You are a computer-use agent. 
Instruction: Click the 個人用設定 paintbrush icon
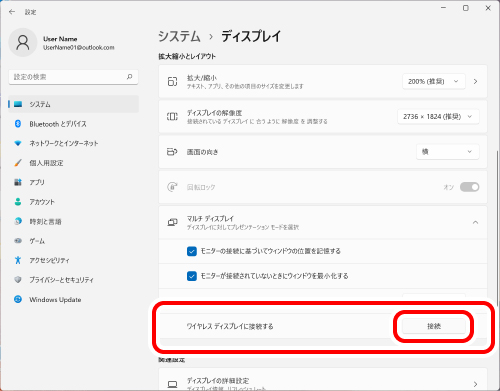18,163
